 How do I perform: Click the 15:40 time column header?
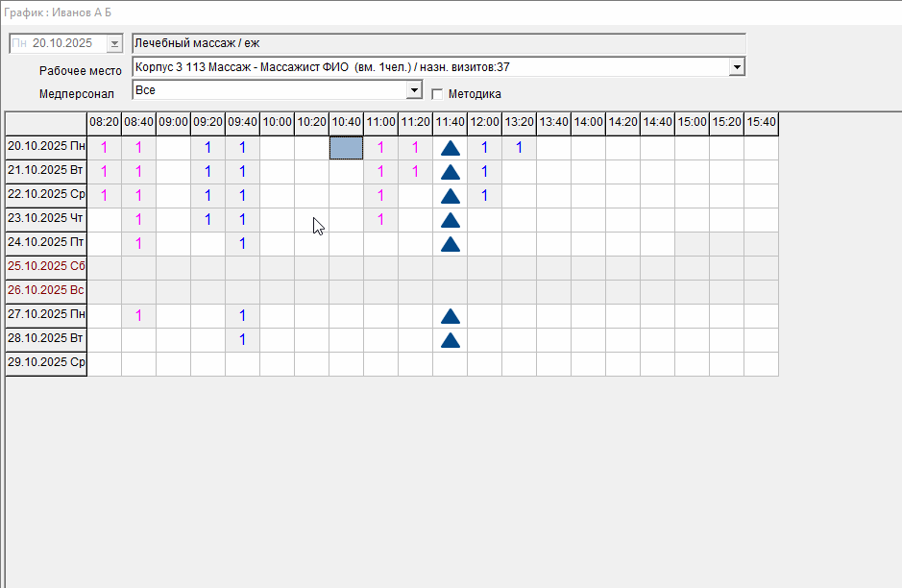[x=761, y=123]
